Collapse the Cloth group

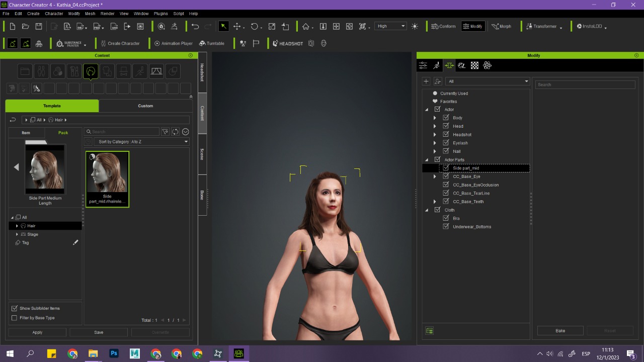427,210
